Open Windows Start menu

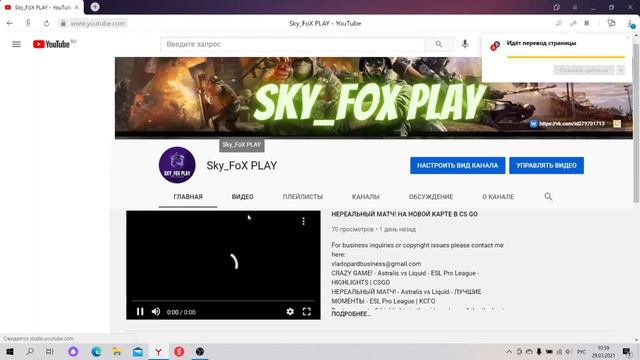tap(10, 351)
